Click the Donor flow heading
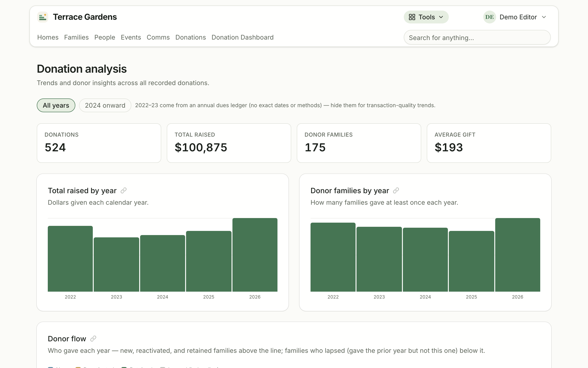 coord(67,339)
